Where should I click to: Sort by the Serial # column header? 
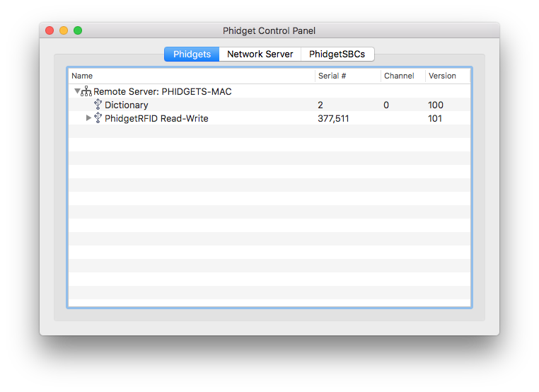348,76
